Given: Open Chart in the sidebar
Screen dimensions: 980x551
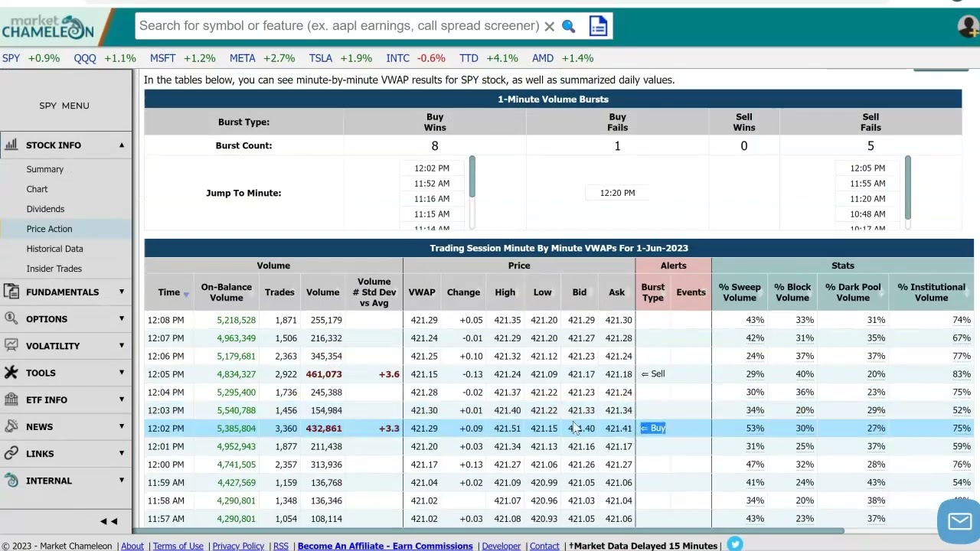Looking at the screenshot, I should [37, 189].
